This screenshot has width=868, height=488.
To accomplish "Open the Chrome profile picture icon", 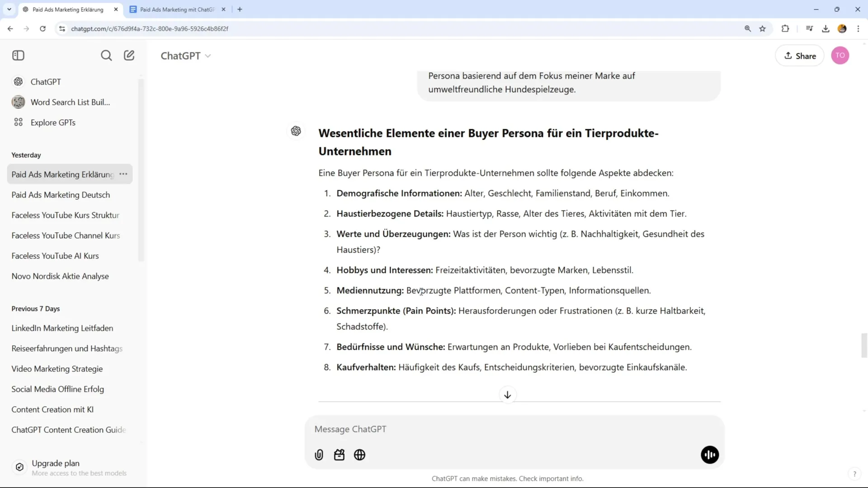I will [842, 28].
